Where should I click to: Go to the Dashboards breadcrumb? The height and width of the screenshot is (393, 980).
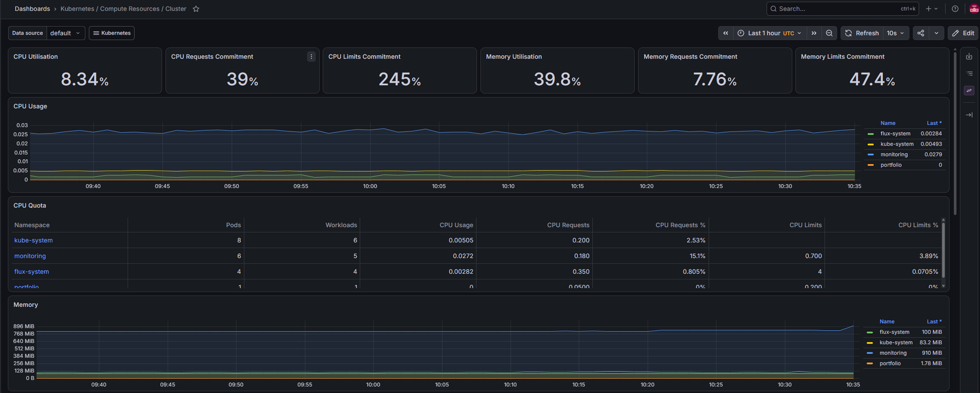32,9
